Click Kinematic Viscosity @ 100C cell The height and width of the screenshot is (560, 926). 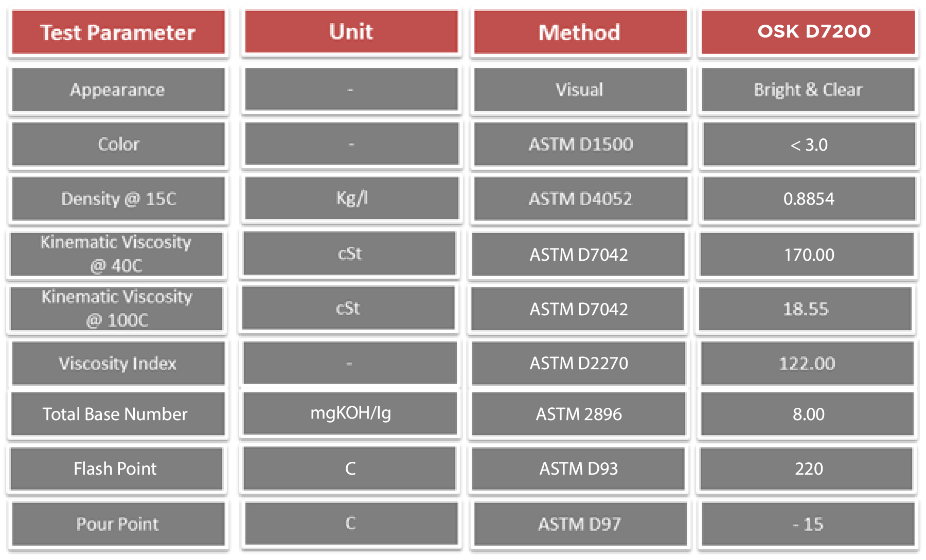(116, 309)
